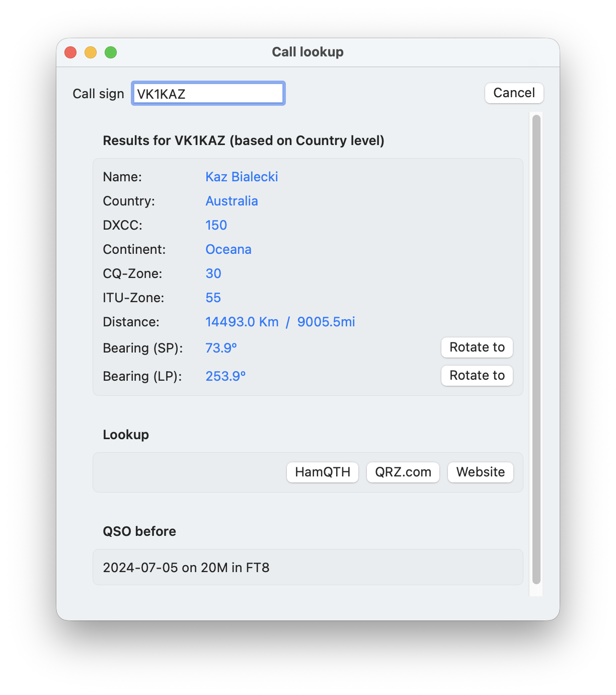Select the 2024-07-05 20M FT8 QSO entry
The width and height of the screenshot is (616, 695).
[186, 568]
